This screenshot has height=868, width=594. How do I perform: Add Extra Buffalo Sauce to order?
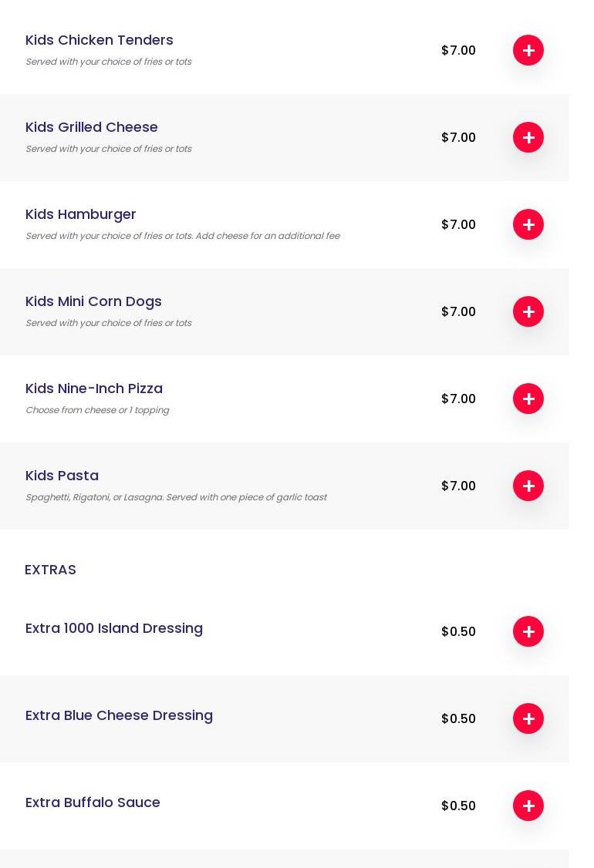(x=528, y=806)
